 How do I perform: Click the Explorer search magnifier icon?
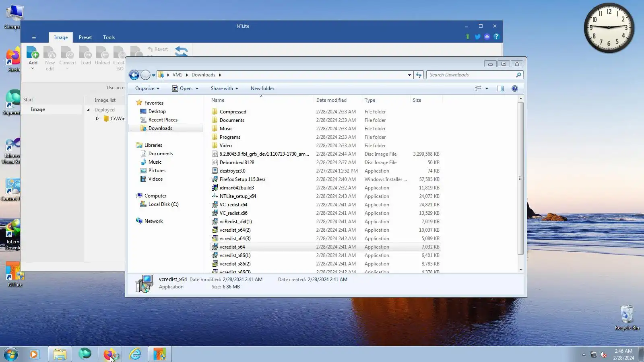pos(518,75)
